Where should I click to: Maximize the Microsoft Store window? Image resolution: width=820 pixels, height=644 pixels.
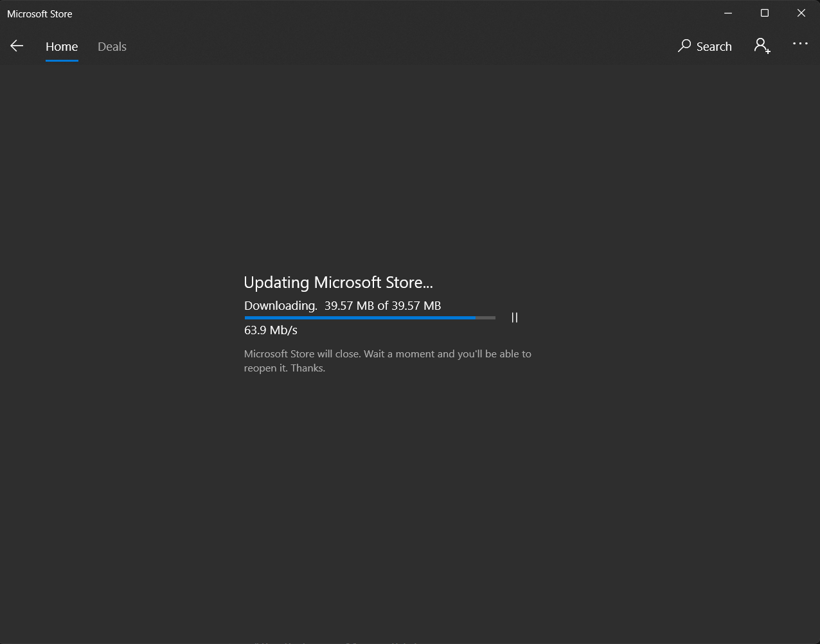(765, 13)
